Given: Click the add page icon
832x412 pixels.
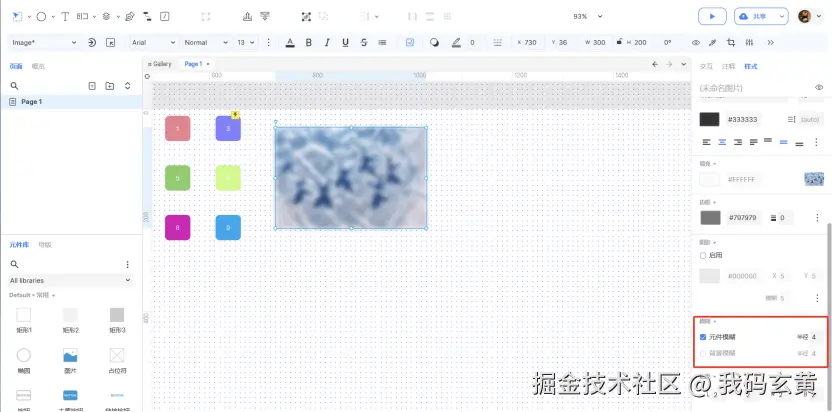Looking at the screenshot, I should pyautogui.click(x=92, y=85).
